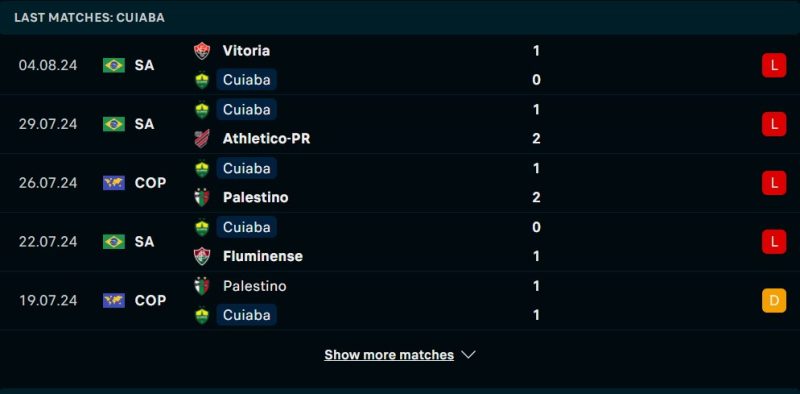Open Show more matches link
The height and width of the screenshot is (394, 800).
(x=389, y=355)
